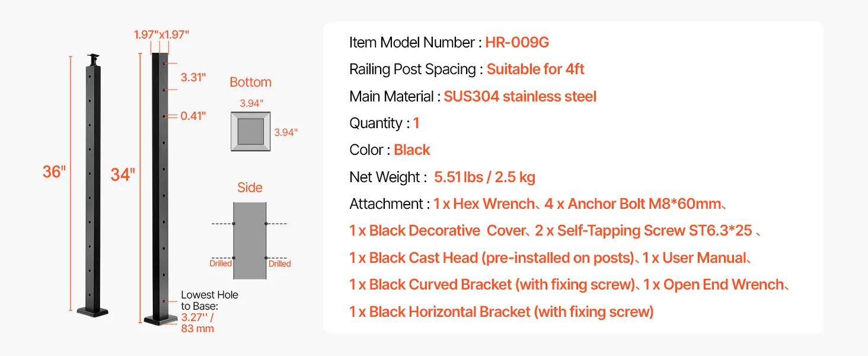
Task: Click the 34" height label
Action: 123,174
